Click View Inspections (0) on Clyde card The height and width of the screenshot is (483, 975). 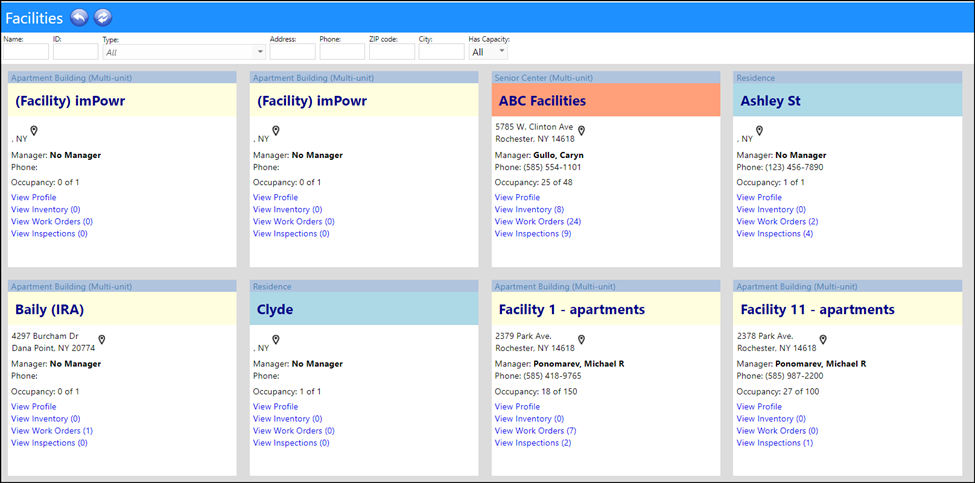[291, 443]
